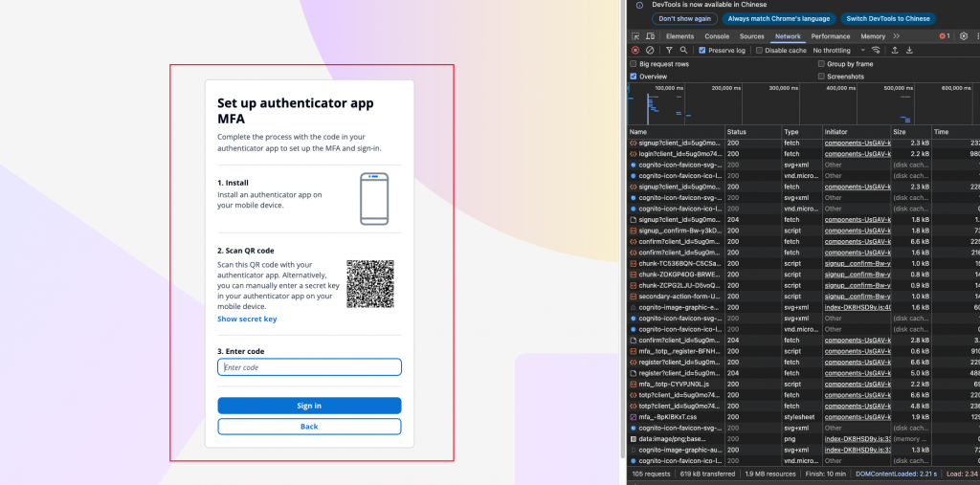Sort by the Time column header
Image resolution: width=980 pixels, height=485 pixels.
tap(955, 132)
